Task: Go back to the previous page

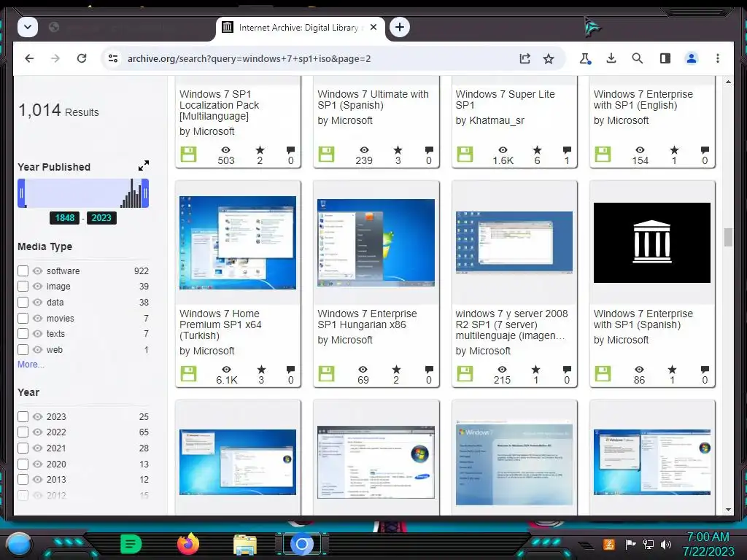Action: (x=29, y=58)
